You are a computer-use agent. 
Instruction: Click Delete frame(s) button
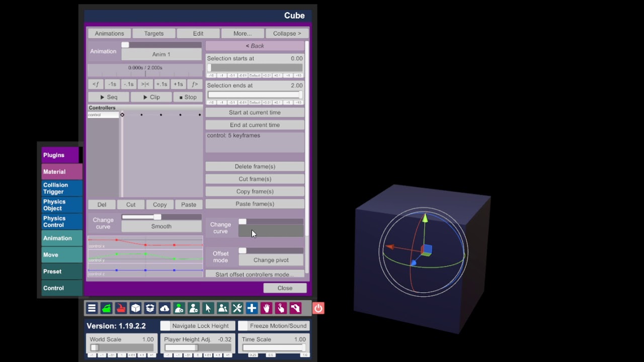[x=255, y=166]
